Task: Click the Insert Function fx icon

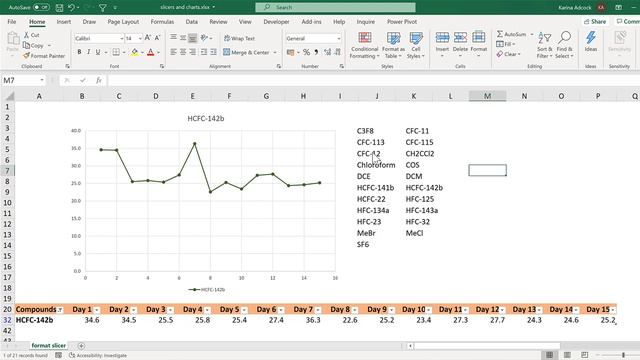Action: [x=99, y=80]
